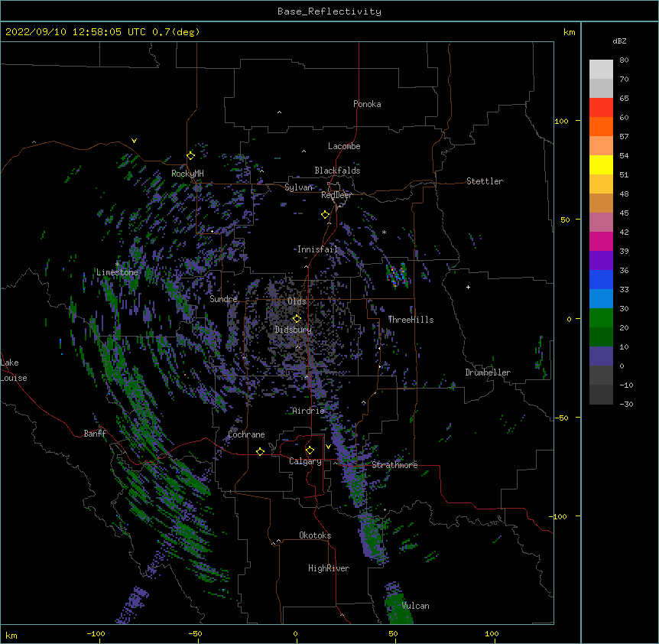
Task: Click the Olds city label
Action: 297,301
